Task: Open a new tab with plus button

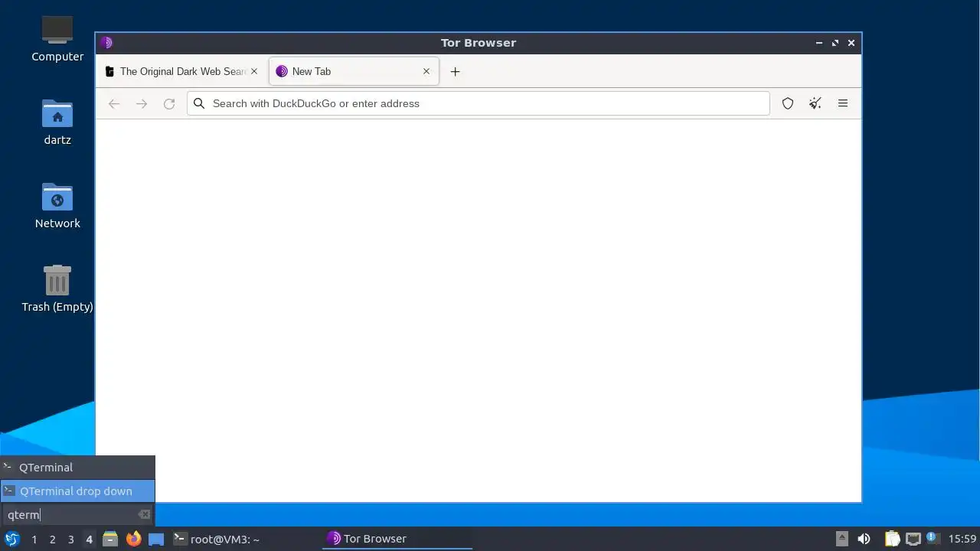Action: click(455, 71)
